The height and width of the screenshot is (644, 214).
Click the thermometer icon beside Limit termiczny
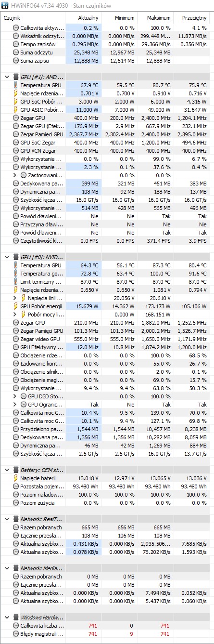(x=16, y=282)
